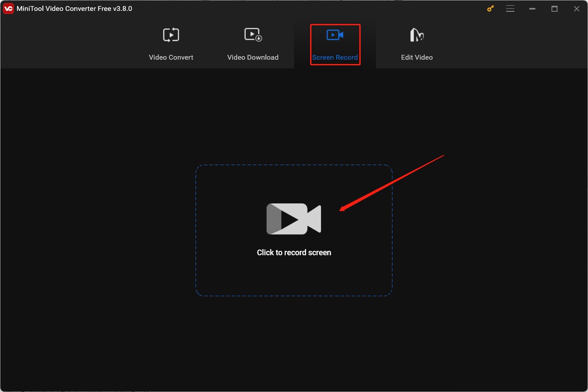Click the MiniTool app logo icon
Image resolution: width=588 pixels, height=392 pixels.
pos(8,9)
